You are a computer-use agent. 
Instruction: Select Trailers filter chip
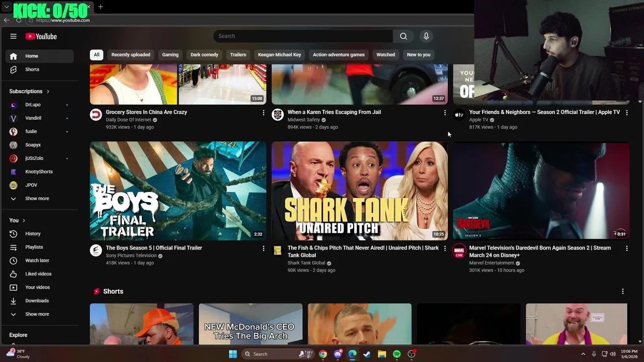pyautogui.click(x=238, y=55)
